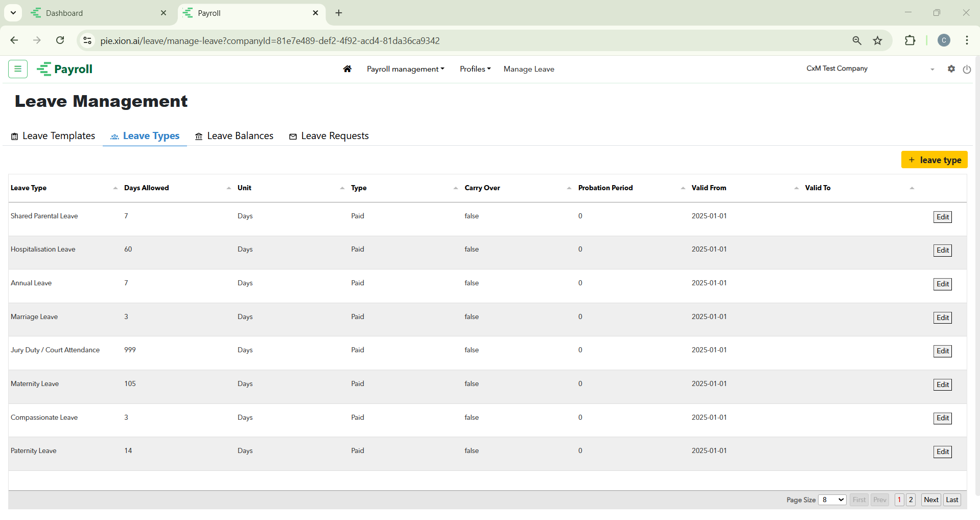Click the browser zoom magnifier icon
Image resolution: width=980 pixels, height=520 pixels.
click(857, 41)
